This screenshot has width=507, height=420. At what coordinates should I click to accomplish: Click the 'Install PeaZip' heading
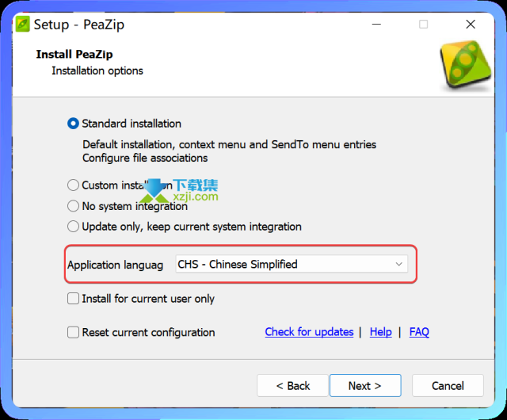74,55
